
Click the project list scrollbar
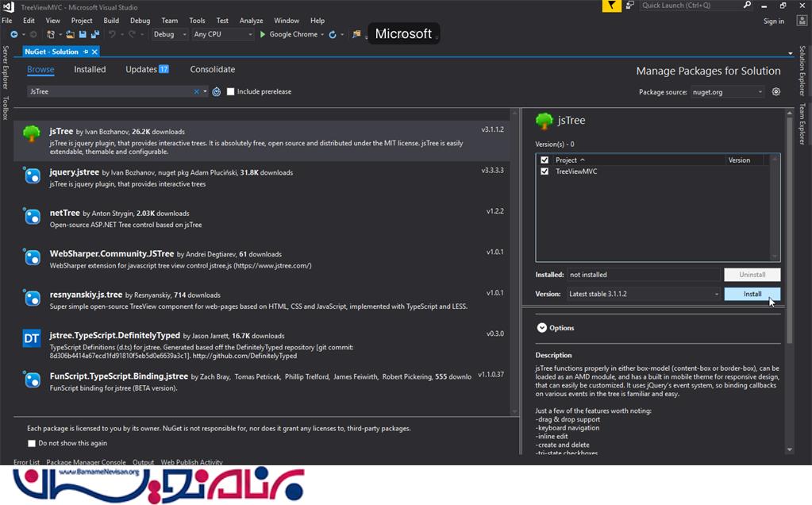tap(775, 208)
